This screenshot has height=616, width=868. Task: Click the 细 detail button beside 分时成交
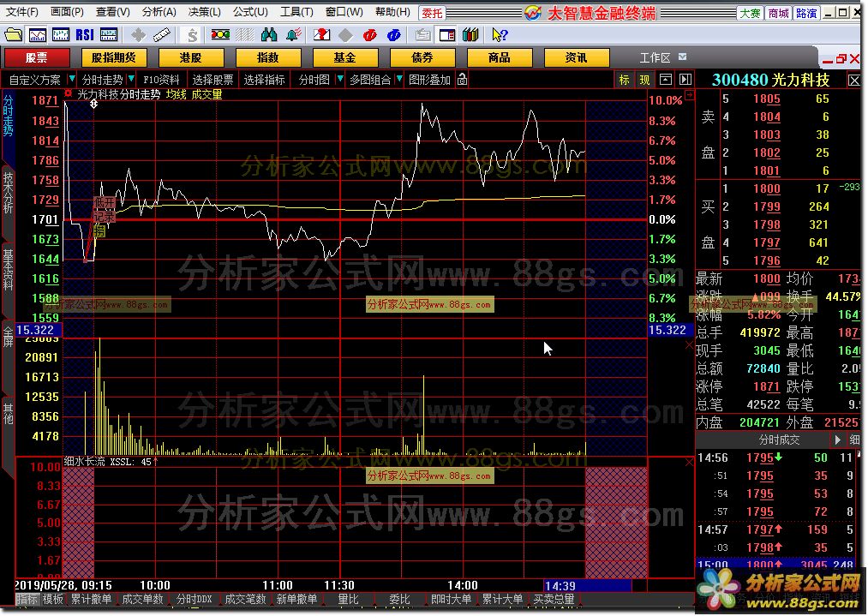pos(854,440)
